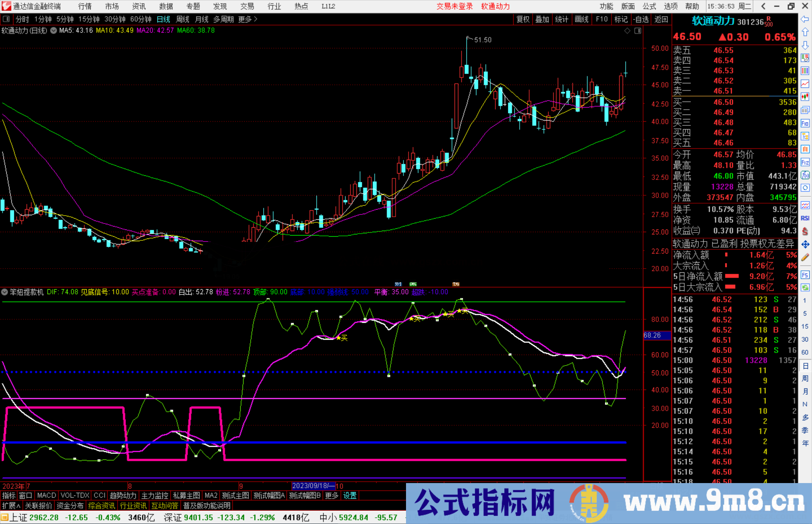
Task: Click the f(x) formula editor icon in sidebar
Action: click(x=805, y=175)
